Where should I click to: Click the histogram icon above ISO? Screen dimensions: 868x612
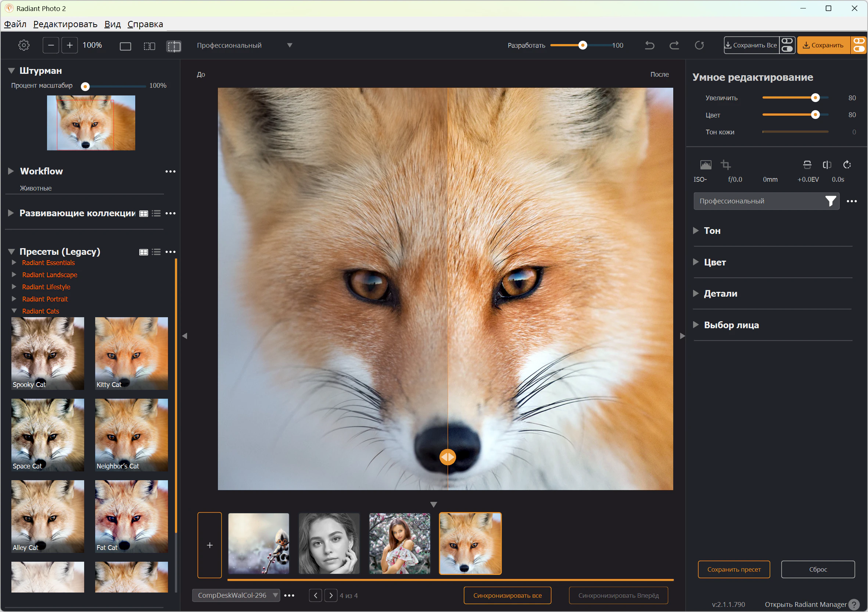[706, 165]
